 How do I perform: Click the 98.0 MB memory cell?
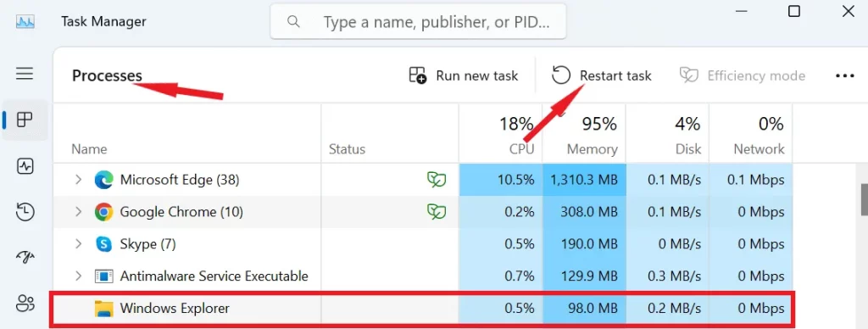tap(584, 309)
